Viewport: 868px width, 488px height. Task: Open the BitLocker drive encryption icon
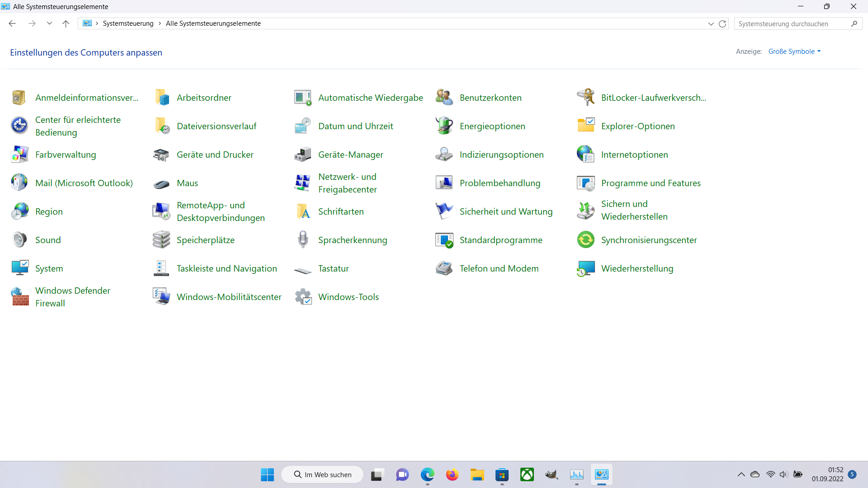click(x=585, y=97)
